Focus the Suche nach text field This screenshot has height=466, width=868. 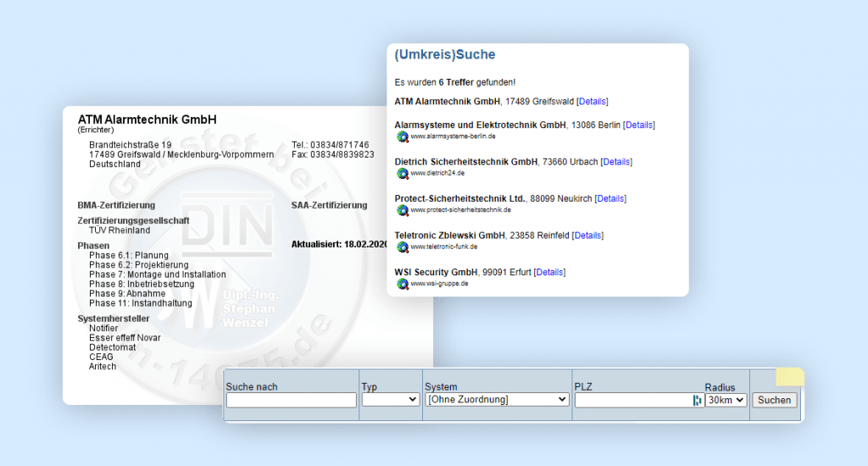(x=291, y=400)
